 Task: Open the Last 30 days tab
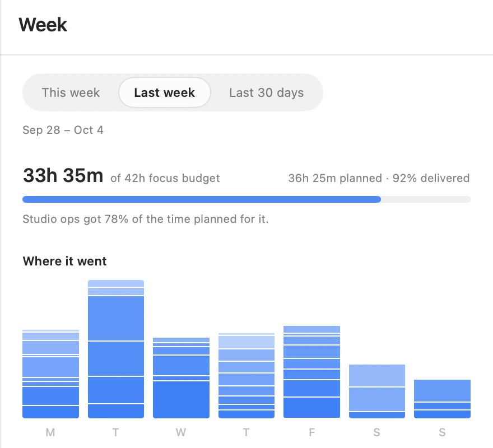pos(266,93)
